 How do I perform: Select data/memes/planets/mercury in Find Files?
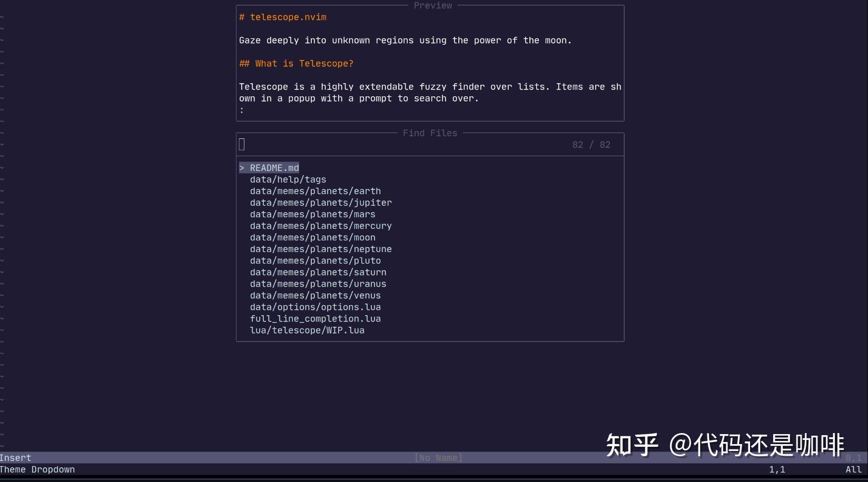pos(320,226)
